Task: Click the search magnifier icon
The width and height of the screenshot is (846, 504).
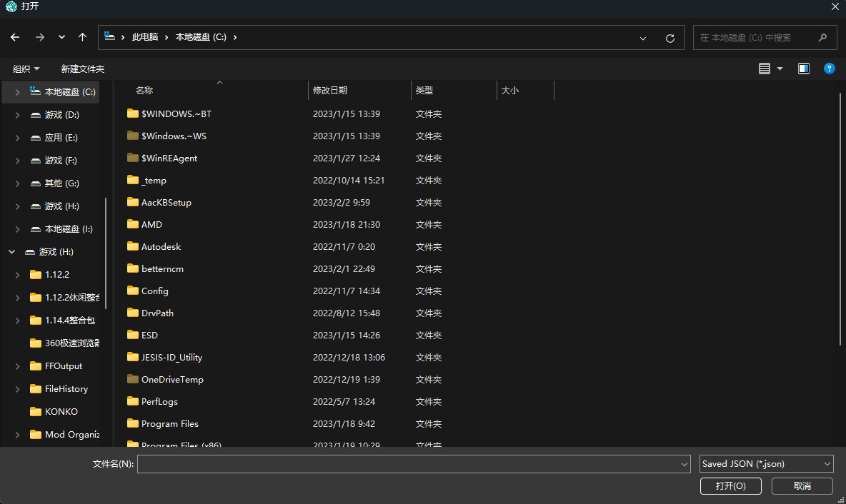Action: (x=822, y=38)
